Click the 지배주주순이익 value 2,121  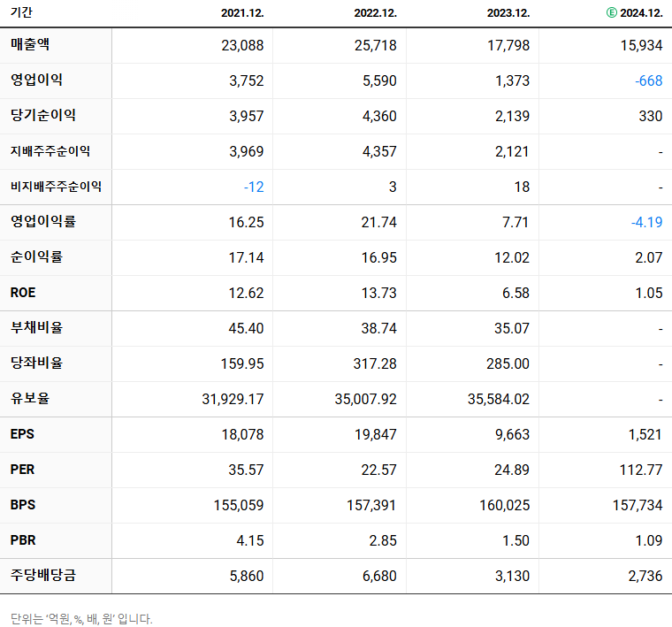click(512, 151)
